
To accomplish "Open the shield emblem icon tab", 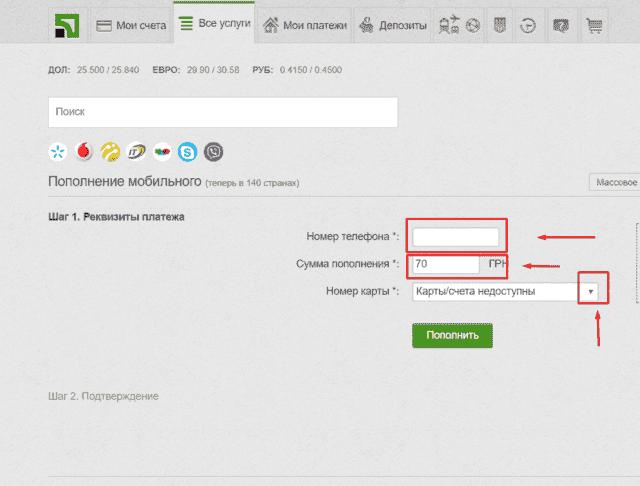I will point(500,25).
